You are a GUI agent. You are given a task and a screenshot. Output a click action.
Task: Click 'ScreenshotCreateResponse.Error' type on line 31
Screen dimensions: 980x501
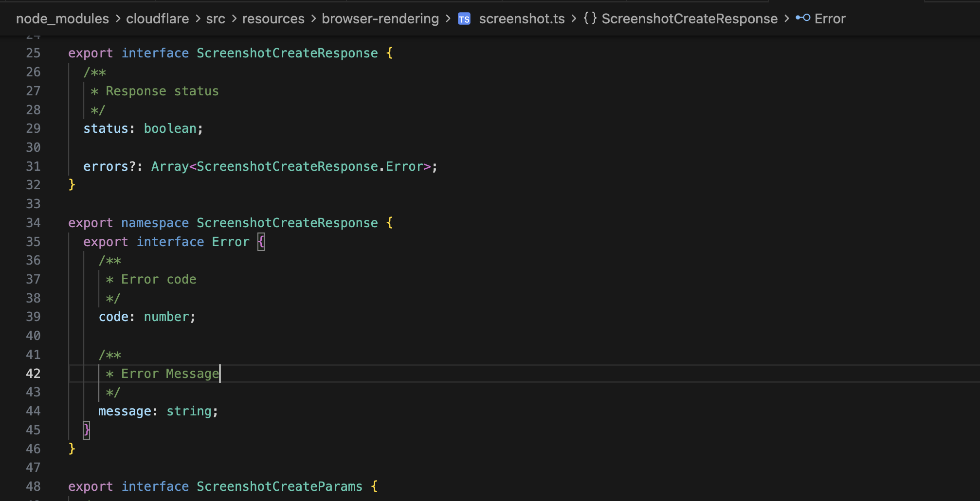[x=310, y=166]
